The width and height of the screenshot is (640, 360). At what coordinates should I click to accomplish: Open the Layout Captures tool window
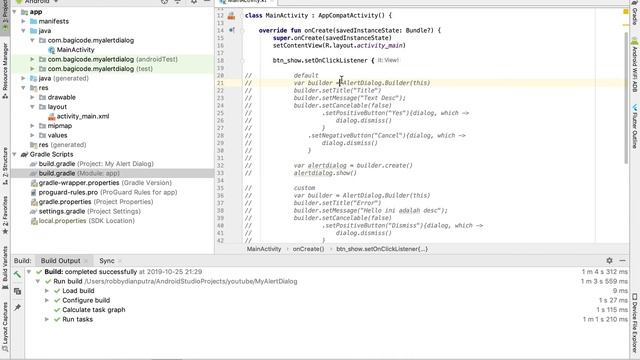click(5, 327)
